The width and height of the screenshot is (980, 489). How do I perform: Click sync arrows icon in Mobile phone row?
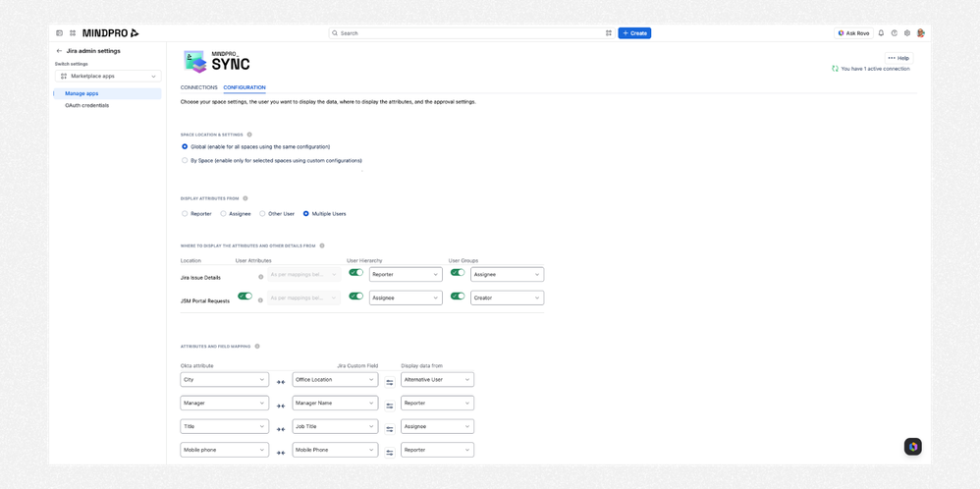(x=281, y=453)
